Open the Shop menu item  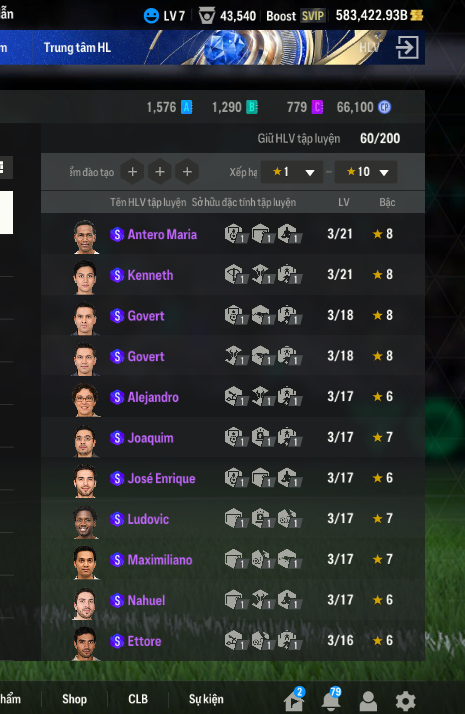click(x=74, y=699)
